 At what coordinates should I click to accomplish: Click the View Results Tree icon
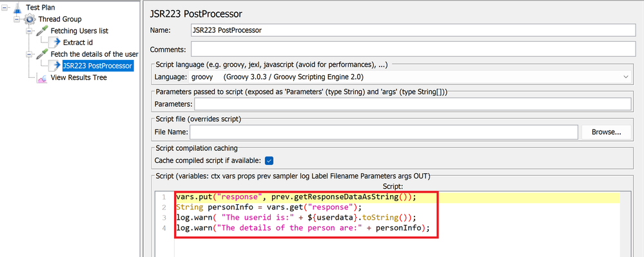tap(43, 77)
